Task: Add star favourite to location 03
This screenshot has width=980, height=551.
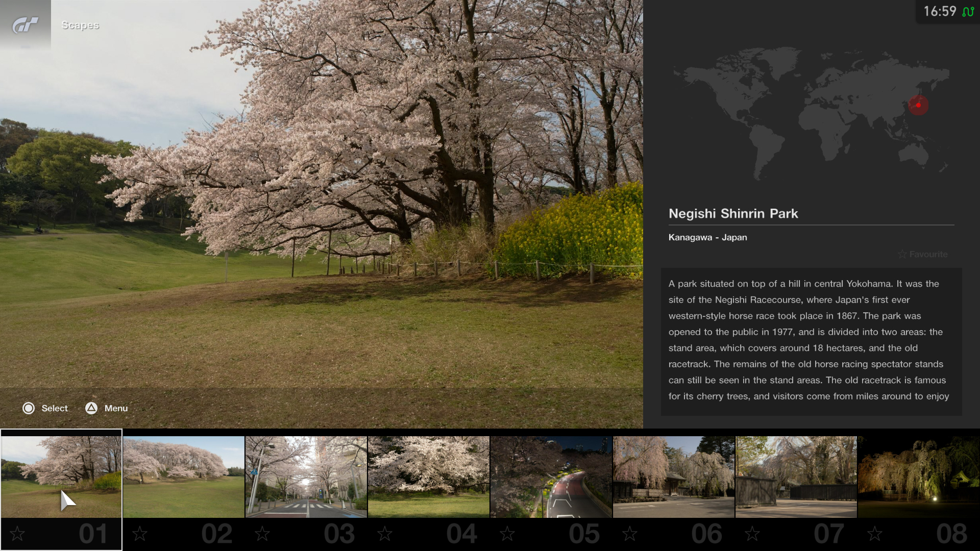Action: (262, 534)
